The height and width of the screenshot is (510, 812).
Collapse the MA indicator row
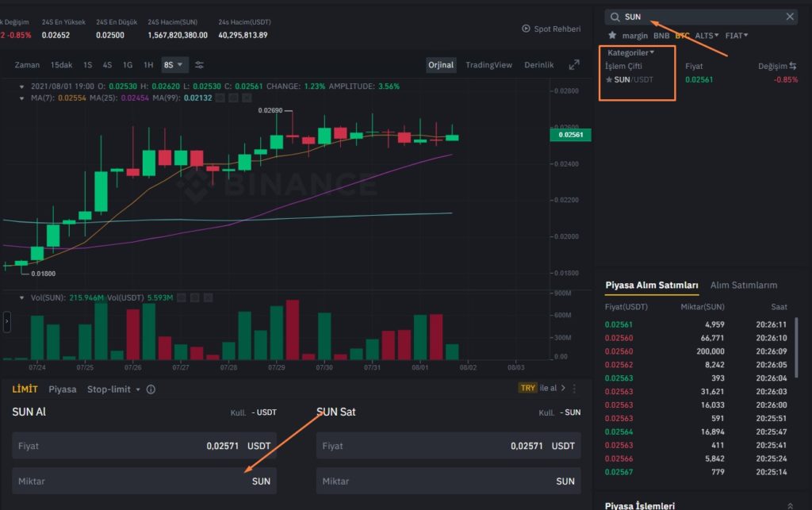coord(21,98)
